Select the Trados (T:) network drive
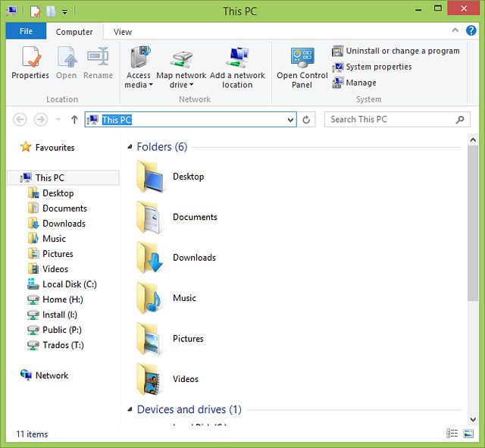The width and height of the screenshot is (485, 448). click(55, 345)
